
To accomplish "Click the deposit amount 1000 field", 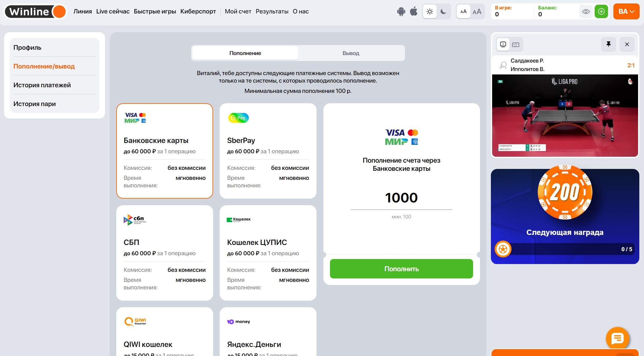I will (401, 198).
